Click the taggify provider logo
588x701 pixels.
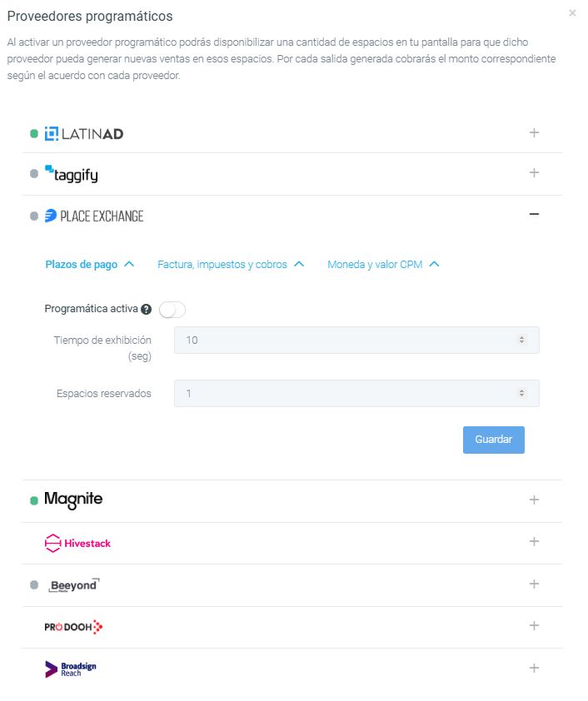pyautogui.click(x=71, y=174)
